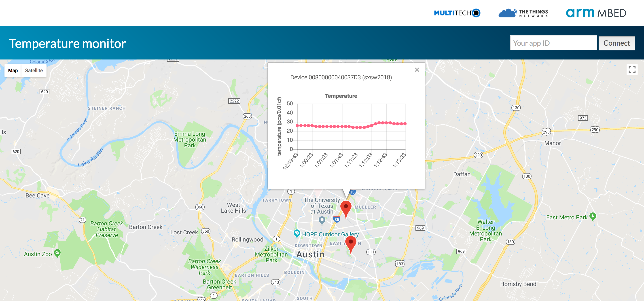Switch to Satellite map view

point(34,70)
